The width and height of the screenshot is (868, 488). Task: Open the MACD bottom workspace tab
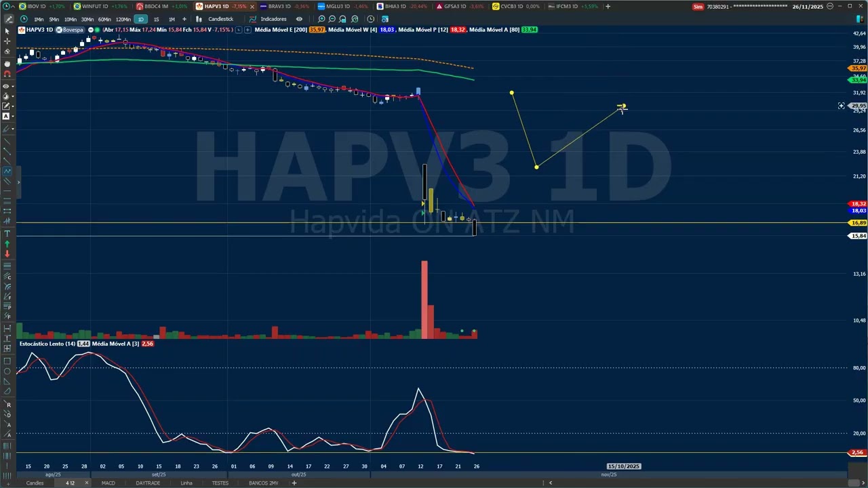coord(108,483)
